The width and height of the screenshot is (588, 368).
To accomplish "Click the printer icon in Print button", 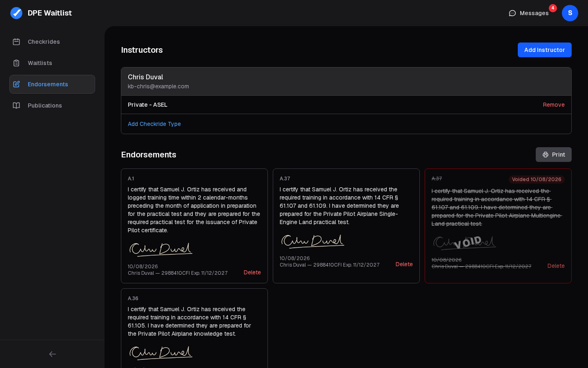I will [546, 155].
